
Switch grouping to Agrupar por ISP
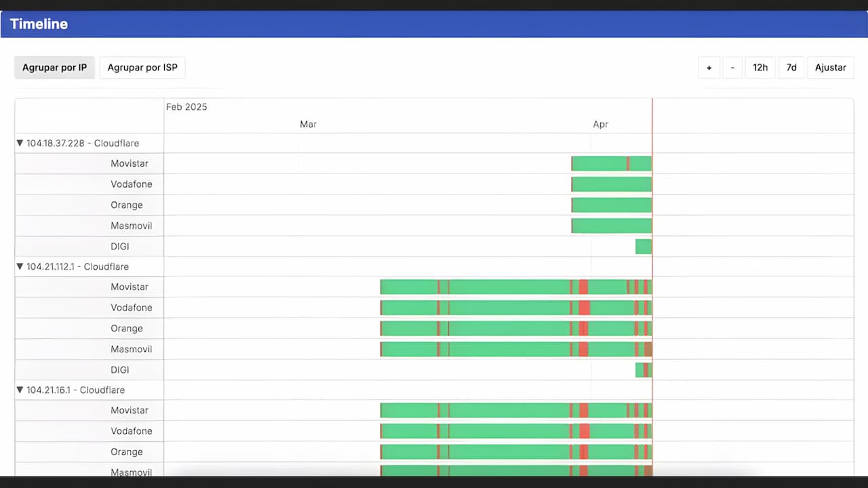pos(142,67)
